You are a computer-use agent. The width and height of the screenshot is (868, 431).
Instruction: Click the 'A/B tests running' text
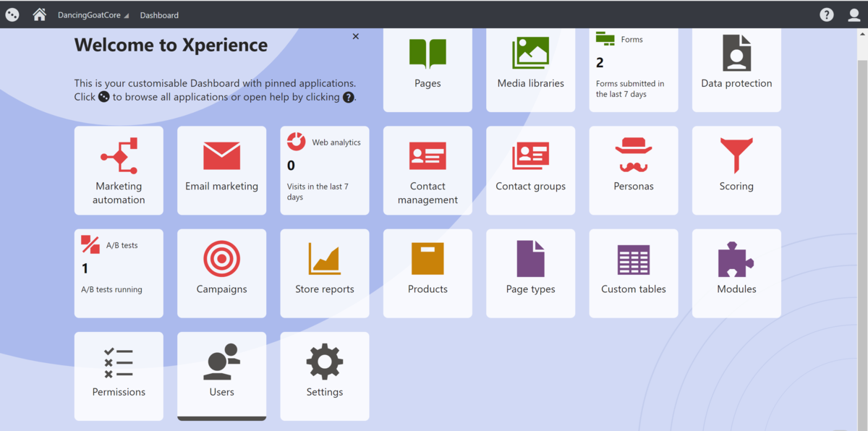pyautogui.click(x=111, y=289)
